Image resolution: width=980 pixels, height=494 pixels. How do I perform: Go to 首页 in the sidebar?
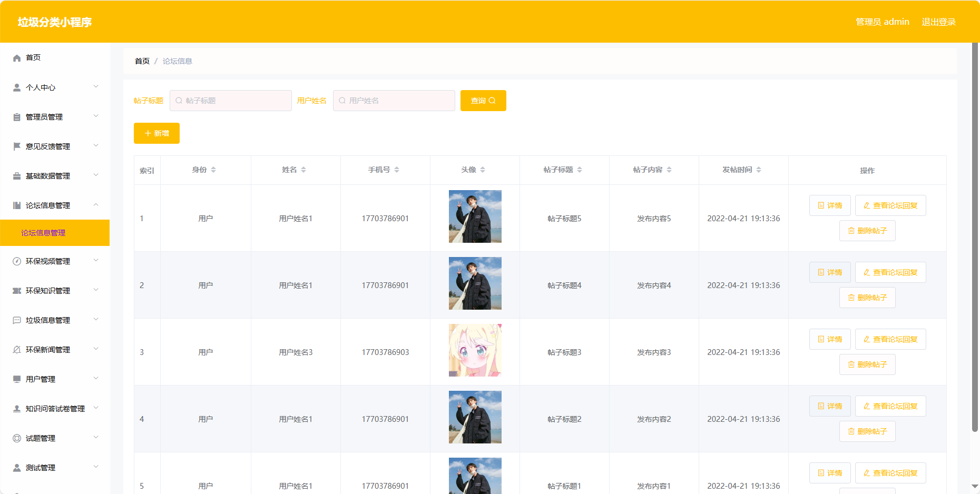[33, 58]
